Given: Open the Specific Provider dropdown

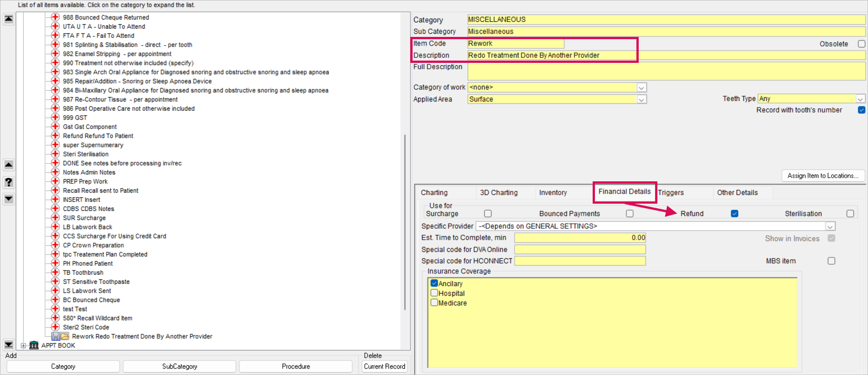Looking at the screenshot, I should pyautogui.click(x=830, y=226).
